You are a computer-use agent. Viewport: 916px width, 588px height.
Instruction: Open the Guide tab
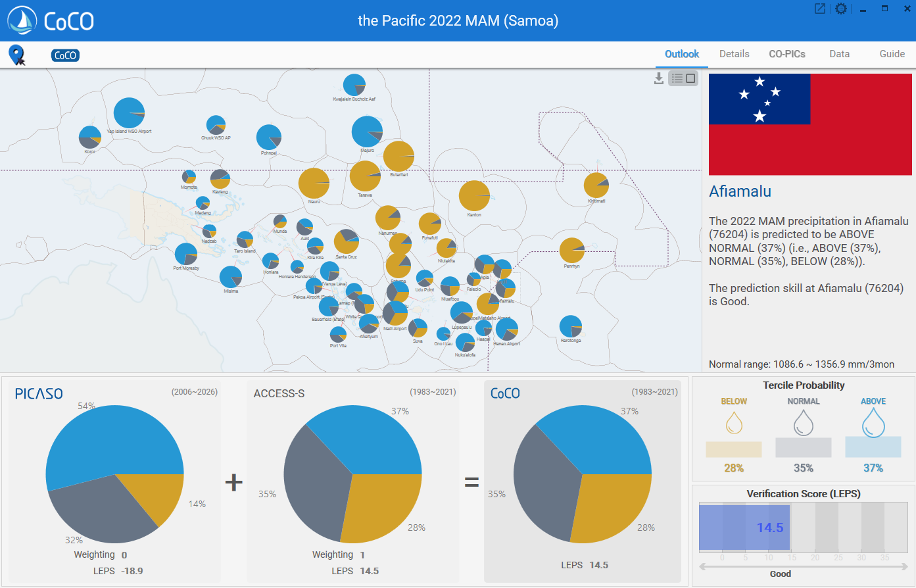tap(892, 54)
